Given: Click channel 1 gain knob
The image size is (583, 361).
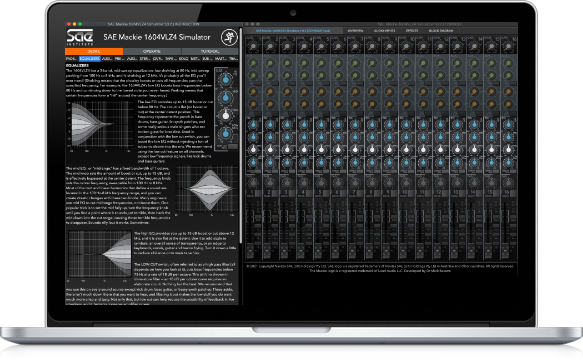Looking at the screenshot, I should coord(253,47).
